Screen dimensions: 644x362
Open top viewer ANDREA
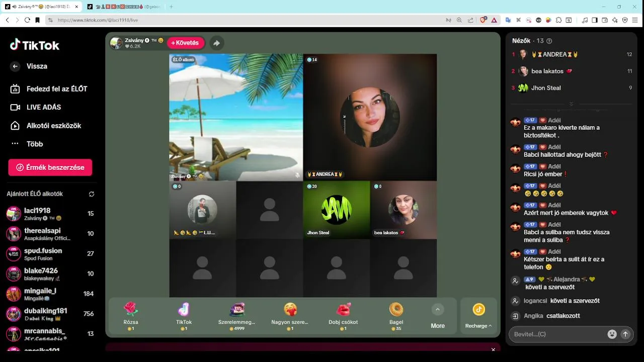(x=572, y=54)
